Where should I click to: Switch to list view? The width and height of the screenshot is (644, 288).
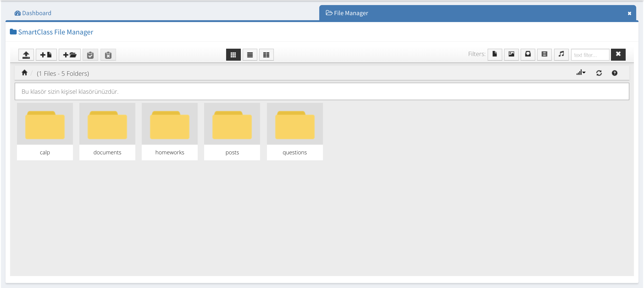point(250,55)
